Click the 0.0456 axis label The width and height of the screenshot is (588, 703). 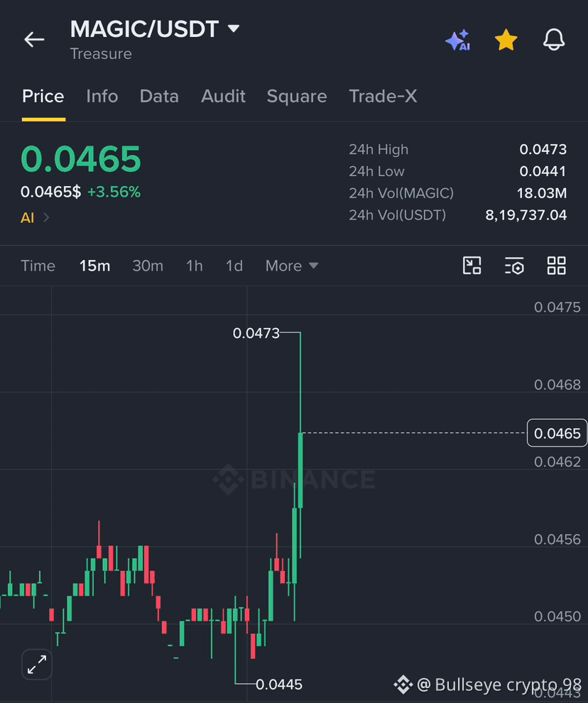[557, 540]
